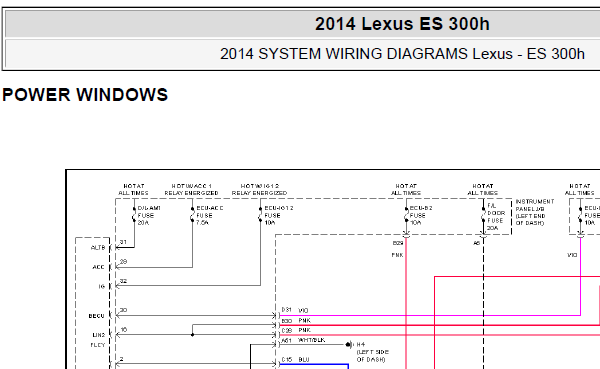Click "HOT W/ IG 1 2 RELAY ENERGIZED" label
This screenshot has height=369, width=600.
click(x=259, y=189)
